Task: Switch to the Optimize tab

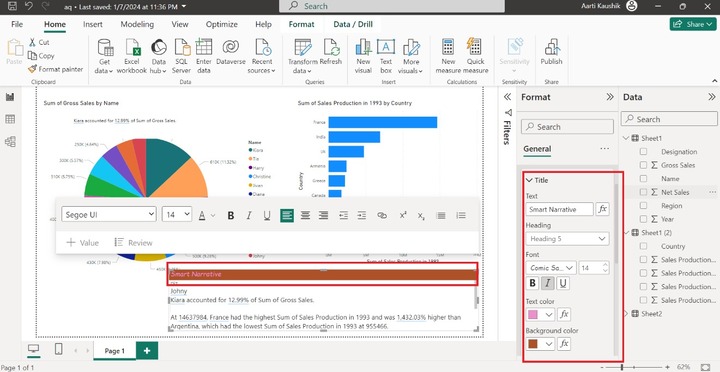Action: [222, 24]
